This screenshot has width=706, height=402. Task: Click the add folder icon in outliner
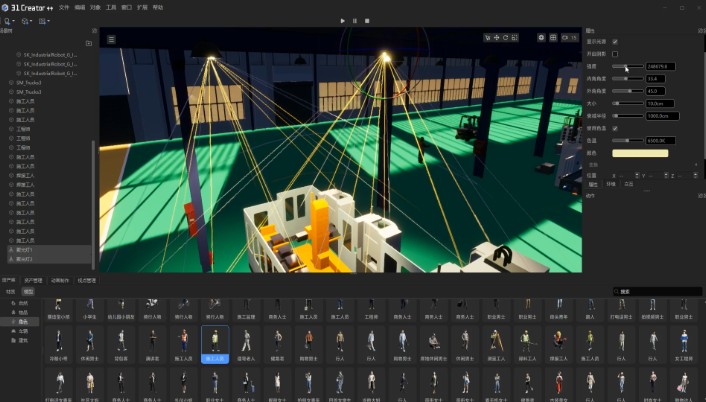pos(90,44)
